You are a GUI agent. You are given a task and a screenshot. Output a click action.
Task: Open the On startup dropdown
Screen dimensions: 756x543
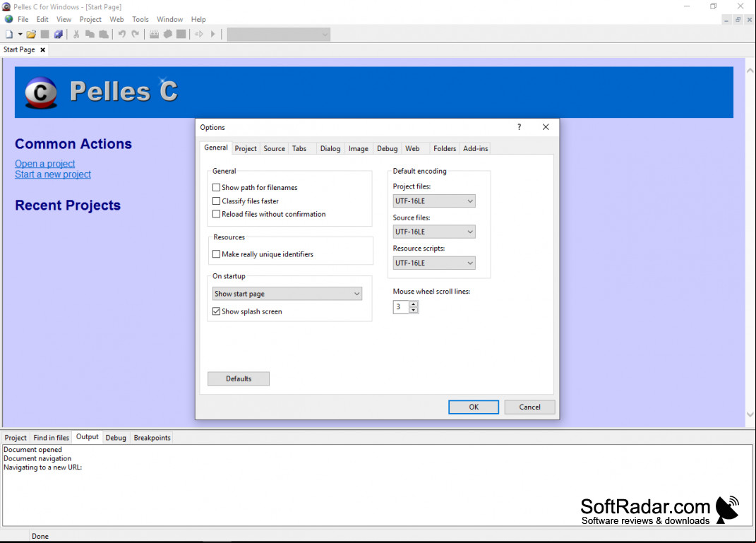pyautogui.click(x=287, y=294)
